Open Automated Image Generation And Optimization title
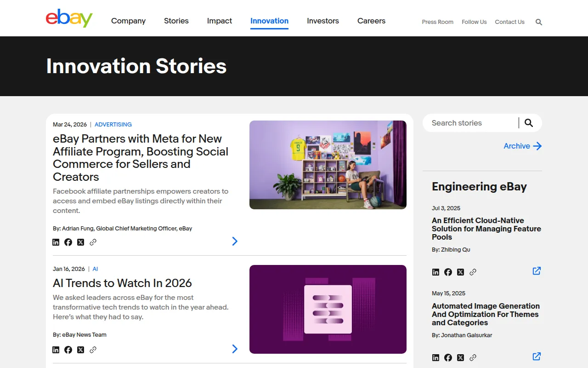This screenshot has width=588, height=368. pyautogui.click(x=486, y=314)
